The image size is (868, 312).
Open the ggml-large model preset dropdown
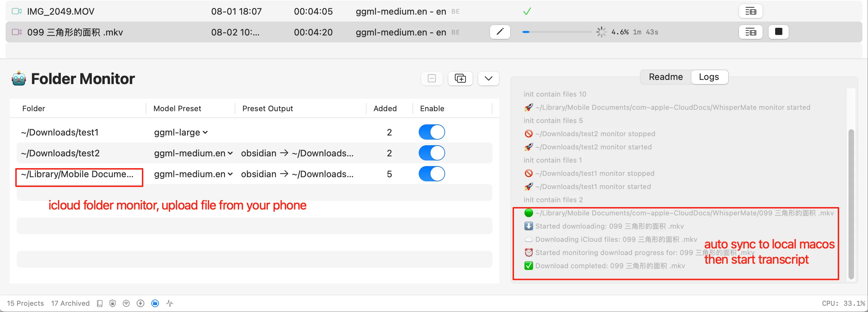tap(181, 132)
